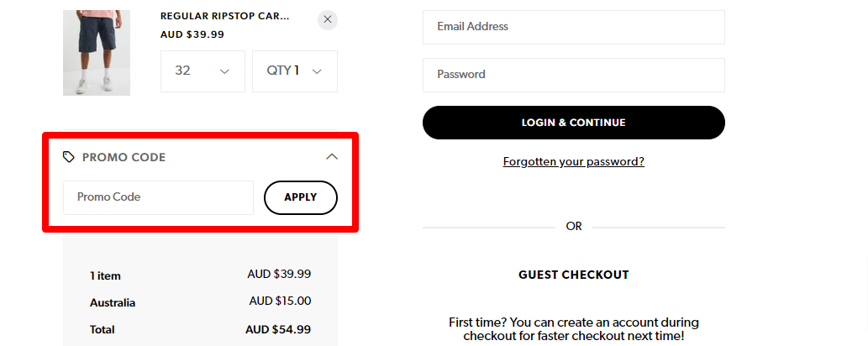Open the size 32 dropdown

pos(203,71)
